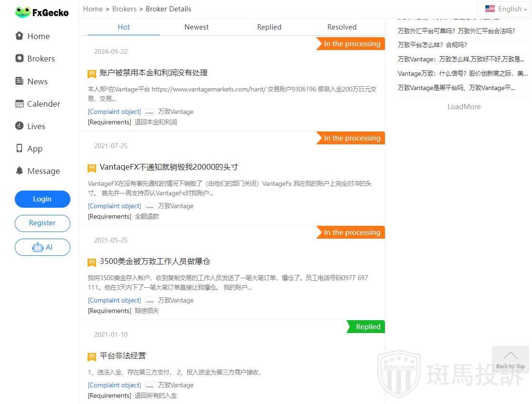532x404 pixels.
Task: Click the App phone icon
Action: [x=20, y=148]
